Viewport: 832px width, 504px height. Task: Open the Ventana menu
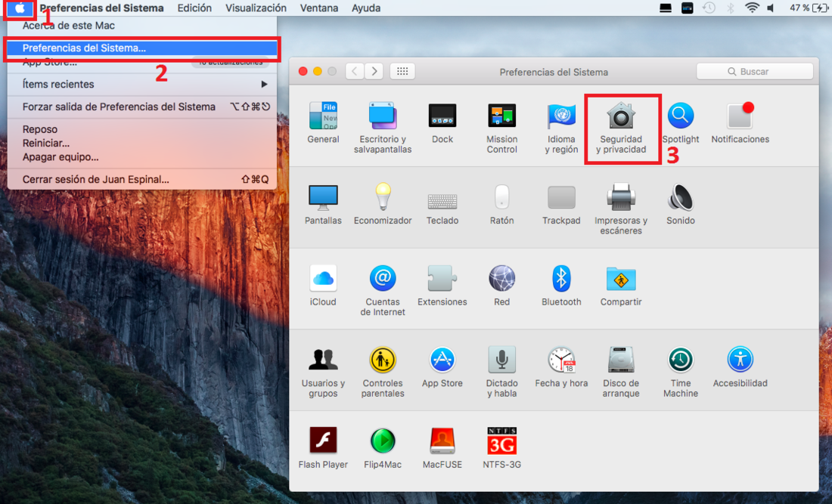319,8
